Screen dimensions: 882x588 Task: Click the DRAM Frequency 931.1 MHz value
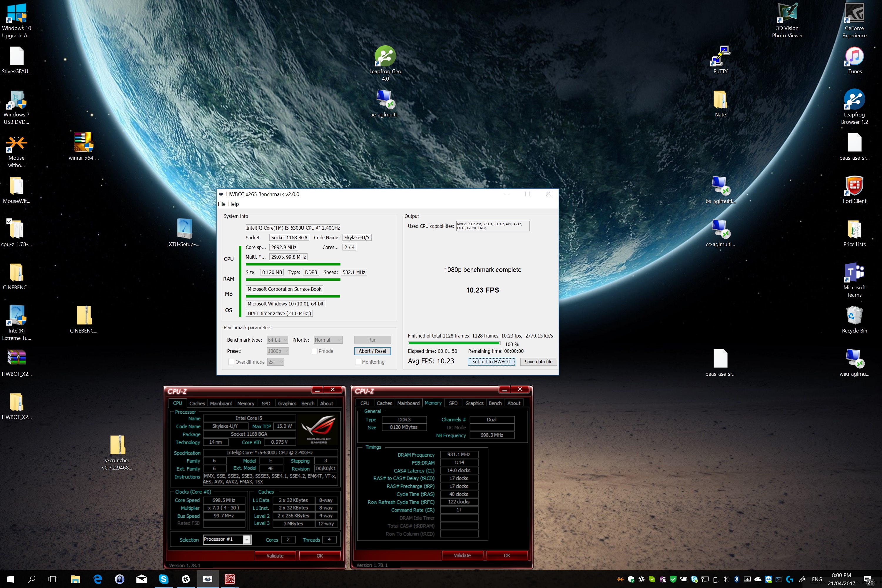click(x=459, y=455)
